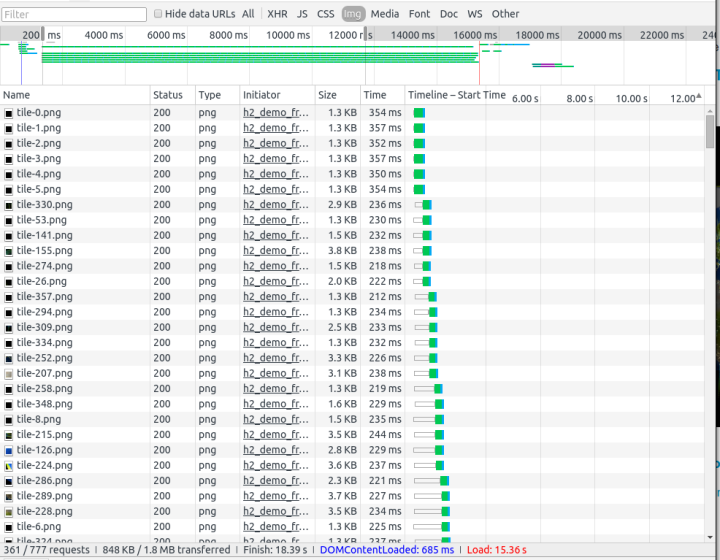Select the tile-8.png request name
The height and width of the screenshot is (560, 720).
tap(39, 419)
